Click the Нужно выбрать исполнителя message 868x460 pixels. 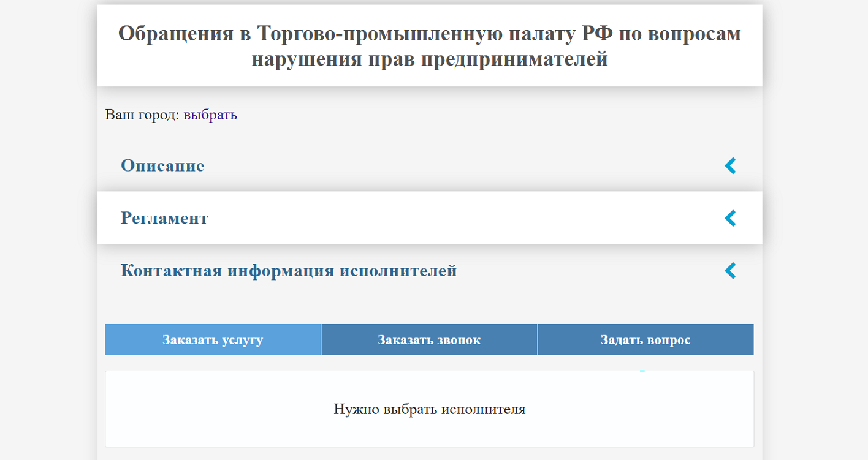pyautogui.click(x=430, y=409)
